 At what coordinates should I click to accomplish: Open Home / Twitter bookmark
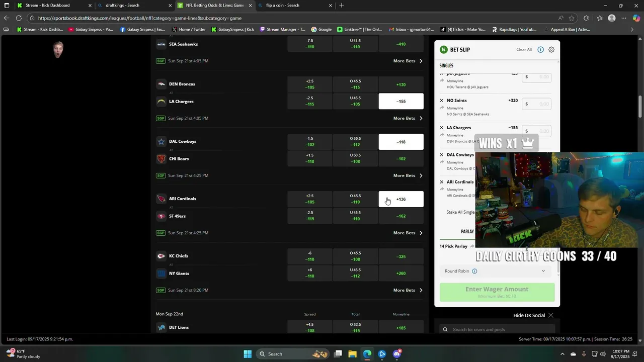189,30
